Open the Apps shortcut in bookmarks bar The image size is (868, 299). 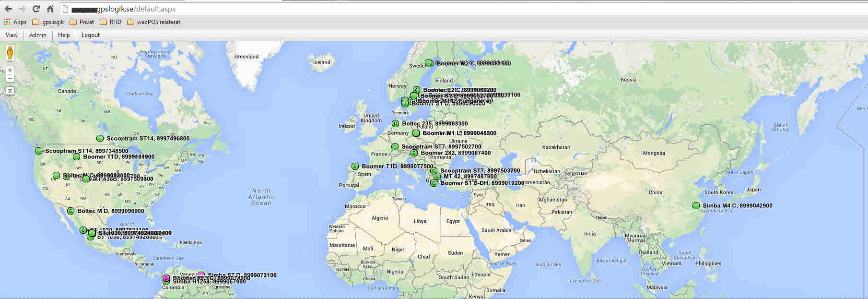15,22
